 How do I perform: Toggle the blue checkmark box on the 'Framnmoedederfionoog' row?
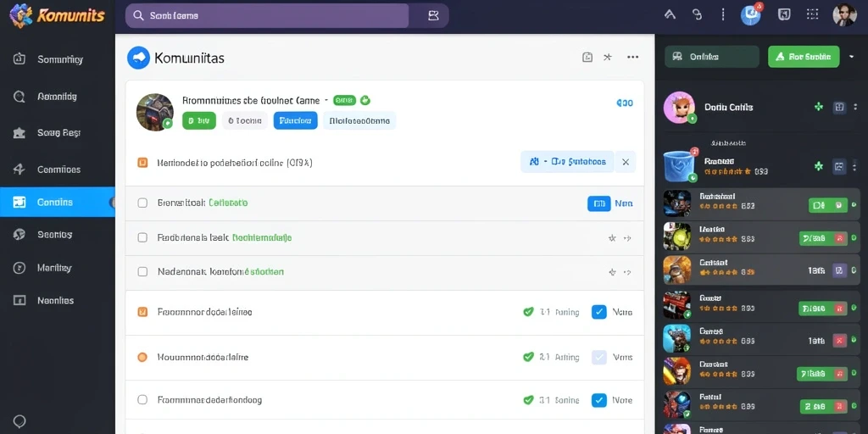click(599, 400)
